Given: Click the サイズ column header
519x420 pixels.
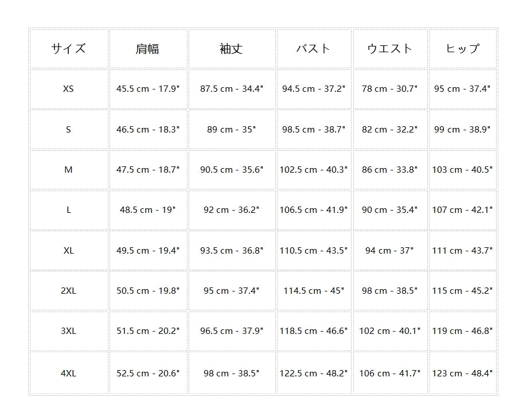Looking at the screenshot, I should point(68,49).
